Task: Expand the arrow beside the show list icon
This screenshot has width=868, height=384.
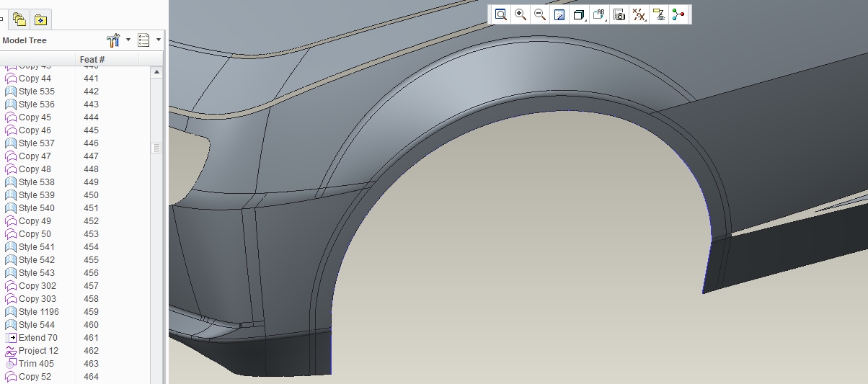Action: 158,40
